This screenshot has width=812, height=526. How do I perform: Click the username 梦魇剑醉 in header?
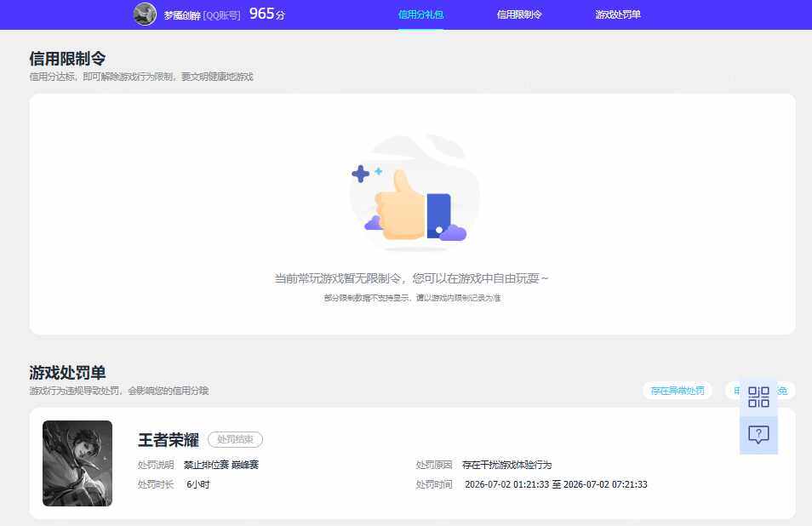coord(182,15)
